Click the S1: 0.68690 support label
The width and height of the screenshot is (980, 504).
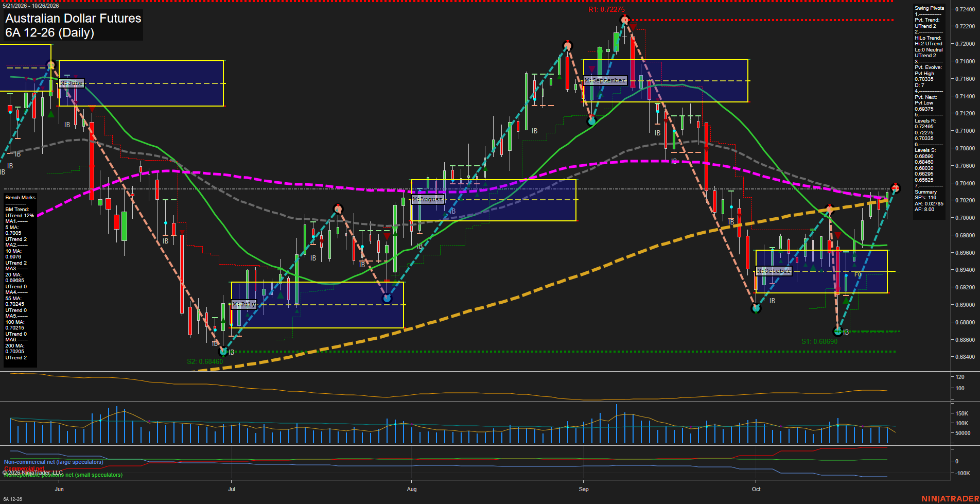[819, 341]
